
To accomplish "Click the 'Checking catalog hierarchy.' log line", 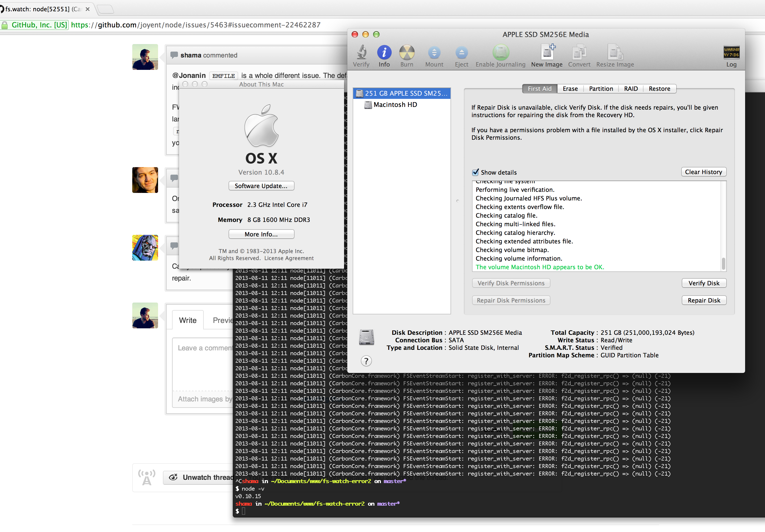I will (515, 233).
